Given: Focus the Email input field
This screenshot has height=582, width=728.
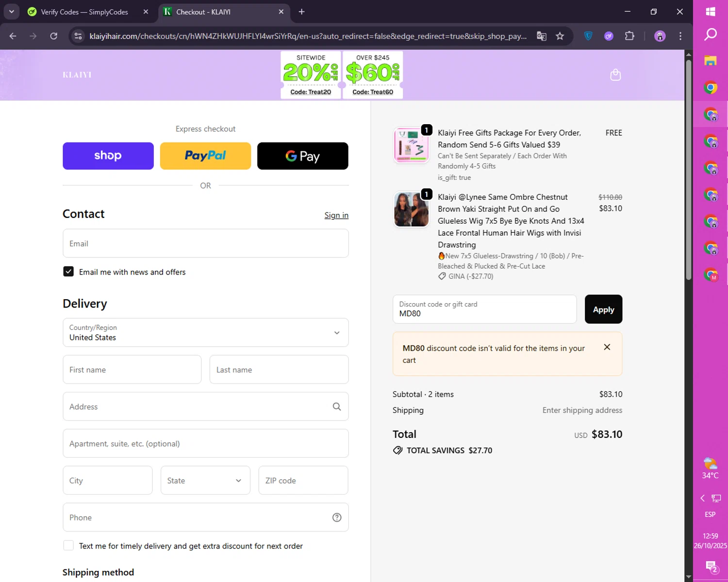Looking at the screenshot, I should pos(206,243).
